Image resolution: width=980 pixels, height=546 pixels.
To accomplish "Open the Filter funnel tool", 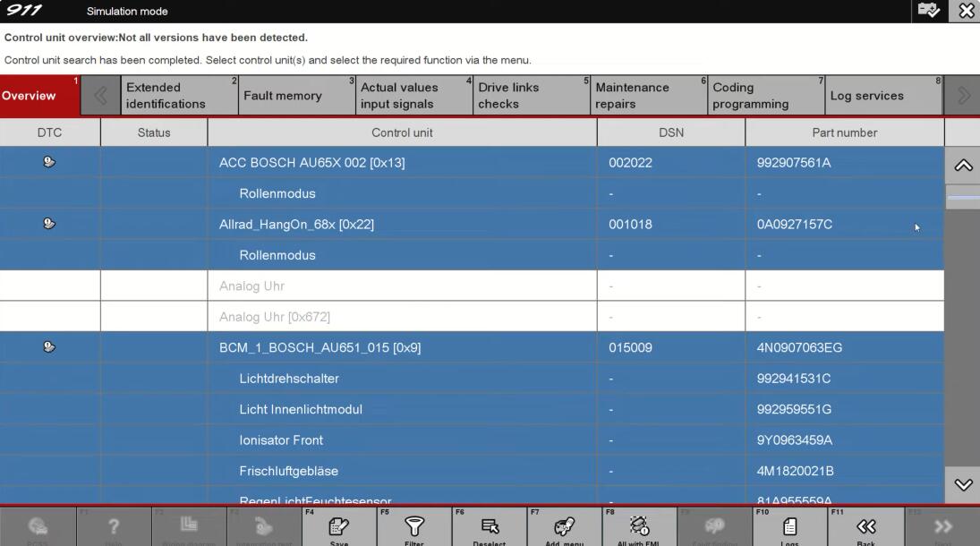I will [414, 526].
